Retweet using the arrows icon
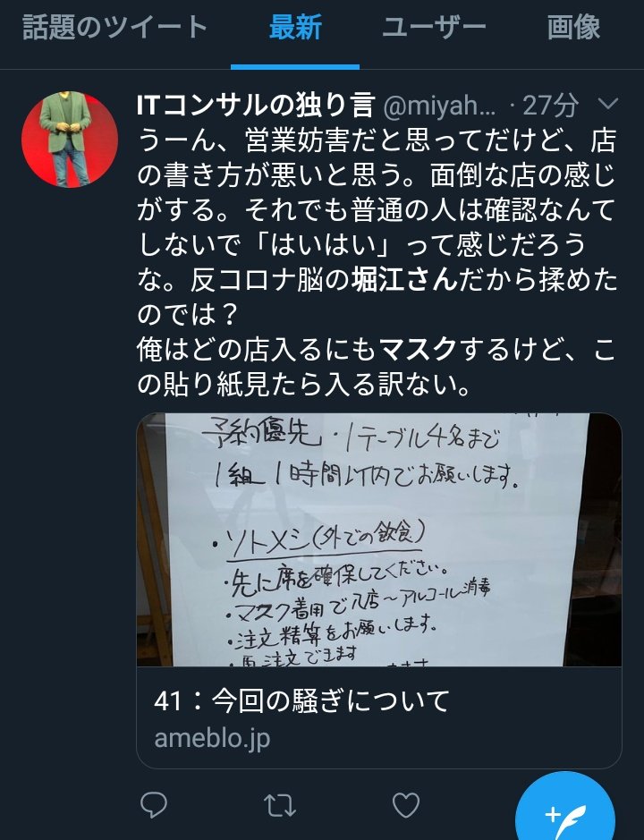 [x=280, y=804]
